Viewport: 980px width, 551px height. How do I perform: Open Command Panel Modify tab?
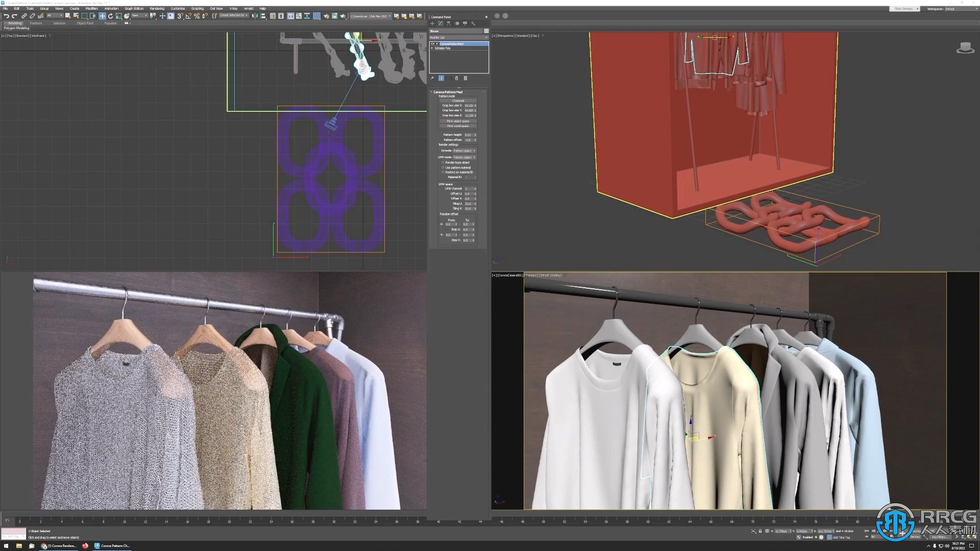tap(440, 23)
